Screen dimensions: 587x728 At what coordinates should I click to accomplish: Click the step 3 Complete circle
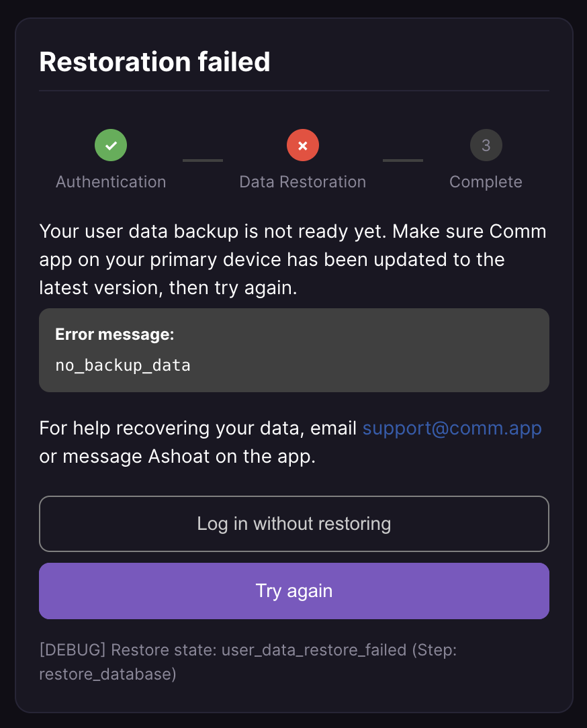[x=486, y=145]
